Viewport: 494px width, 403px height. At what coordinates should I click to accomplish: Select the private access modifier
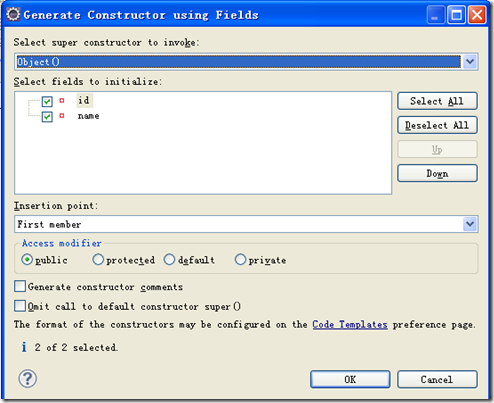point(240,259)
